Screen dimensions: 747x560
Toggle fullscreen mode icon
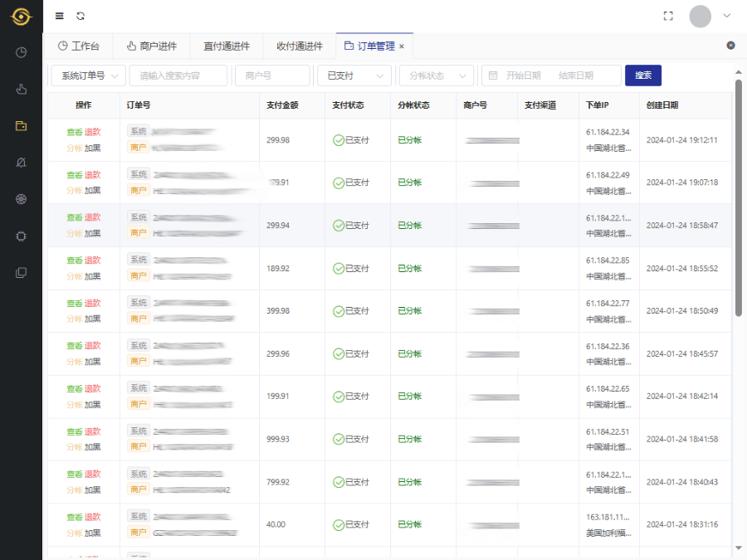click(x=668, y=17)
